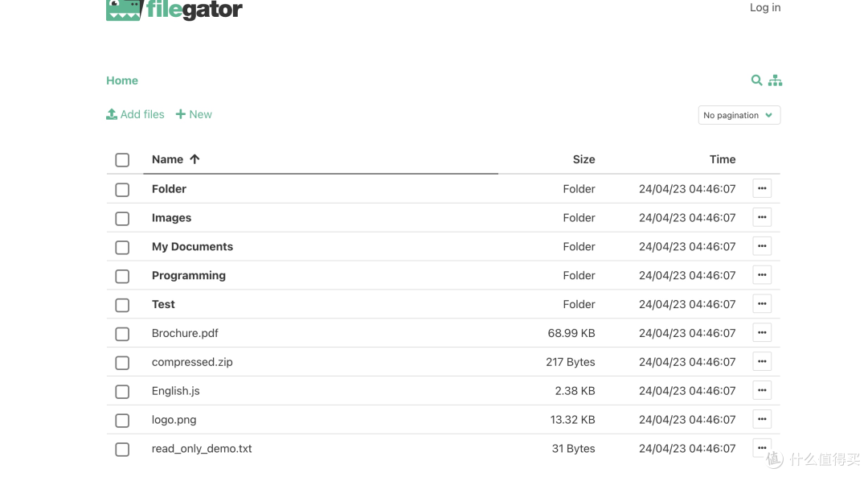Image resolution: width=868 pixels, height=477 pixels.
Task: Open actions for logo.png
Action: [761, 419]
